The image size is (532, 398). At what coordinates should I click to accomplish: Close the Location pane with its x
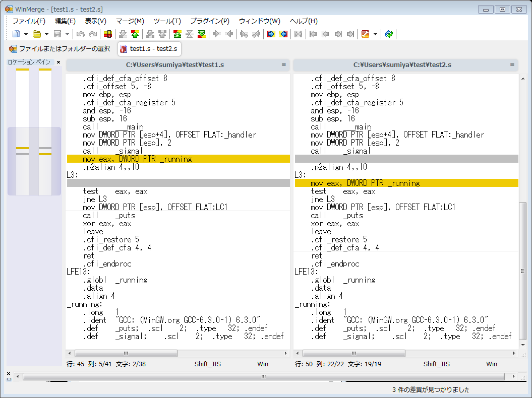tap(58, 62)
